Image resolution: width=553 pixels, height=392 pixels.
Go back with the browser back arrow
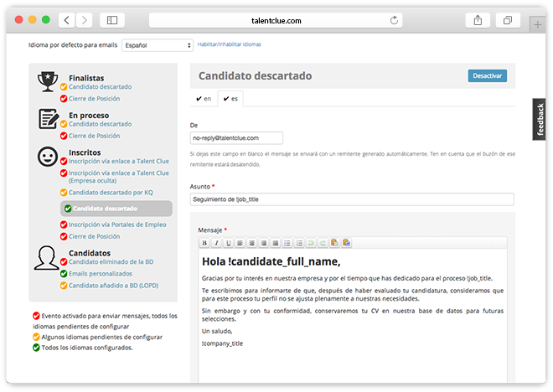coord(67,20)
